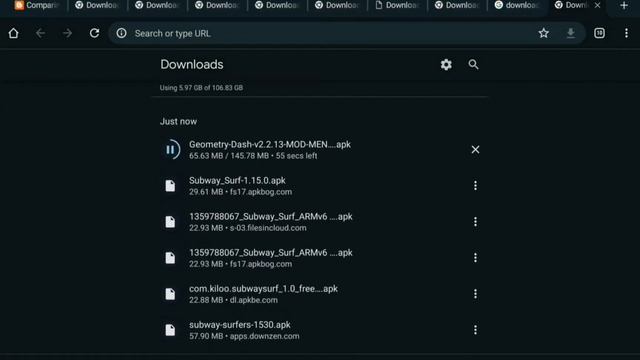Open options for com.kiloo.subwaysurf apk

pyautogui.click(x=475, y=294)
